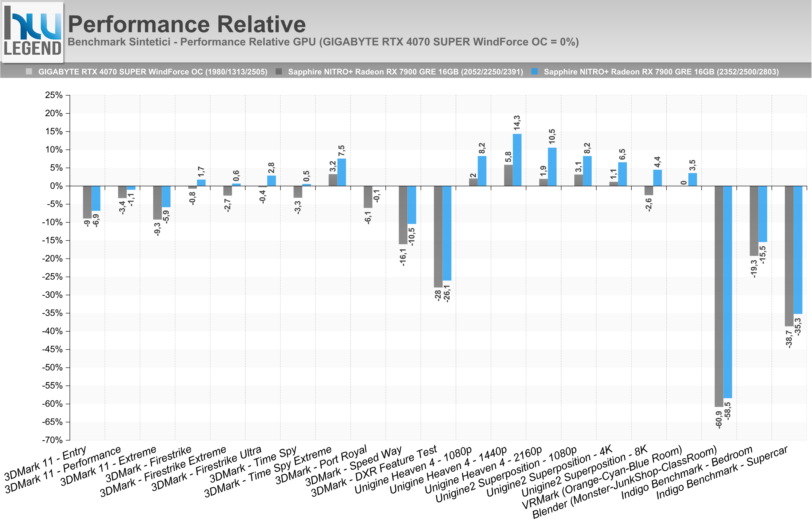Click the '25%' y-axis label

[x=54, y=95]
